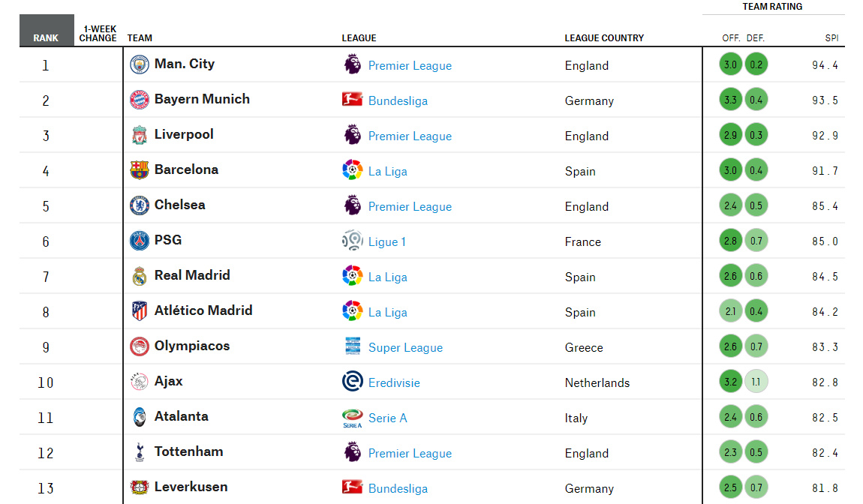Screen dimensions: 863x504
Task: Open Premier League link in Liverpool row
Action: 410,136
